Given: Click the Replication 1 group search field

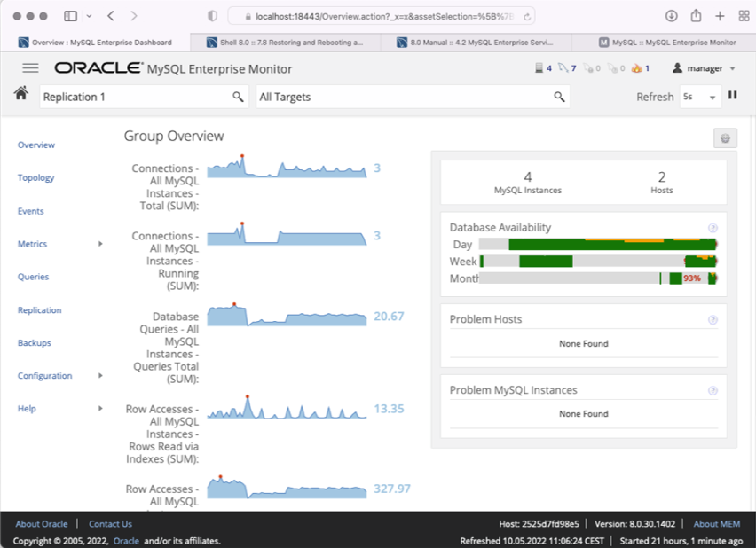Looking at the screenshot, I should click(144, 97).
